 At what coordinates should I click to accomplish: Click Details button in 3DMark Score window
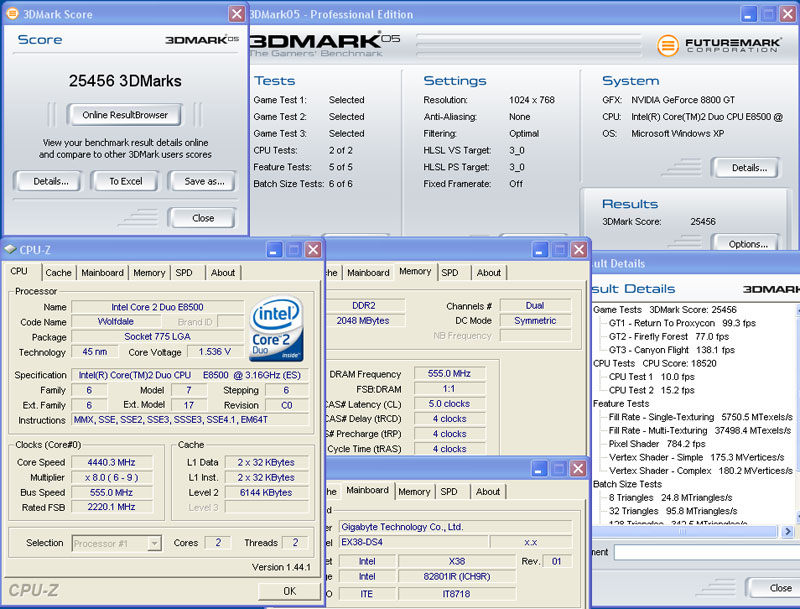click(x=48, y=181)
